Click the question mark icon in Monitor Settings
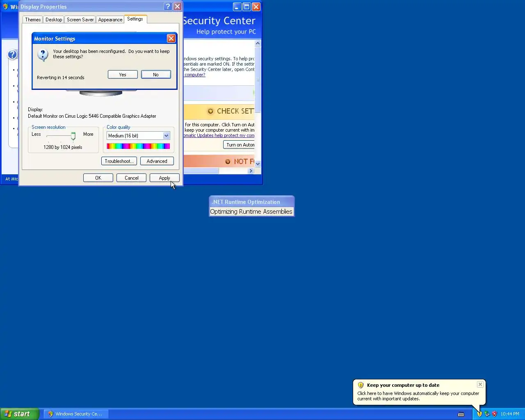525x420 pixels. point(43,55)
